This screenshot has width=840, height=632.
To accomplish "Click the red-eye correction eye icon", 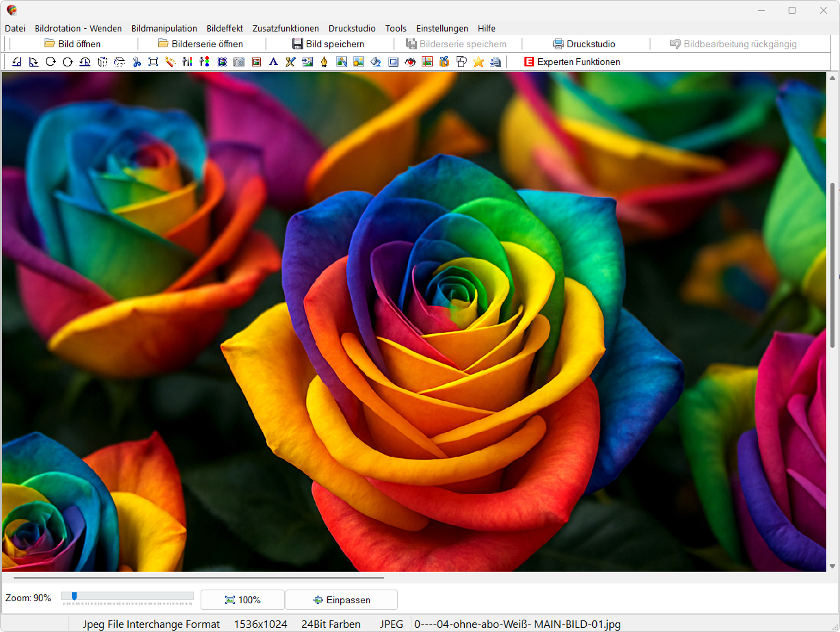I will [x=410, y=62].
